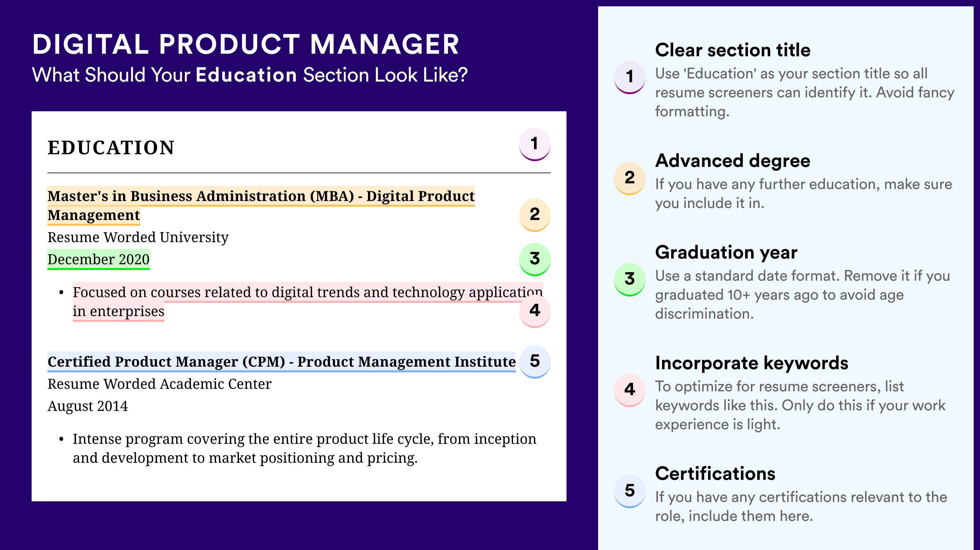Select the highlighted MBA degree title
Image resolution: width=980 pixels, height=550 pixels.
point(261,205)
